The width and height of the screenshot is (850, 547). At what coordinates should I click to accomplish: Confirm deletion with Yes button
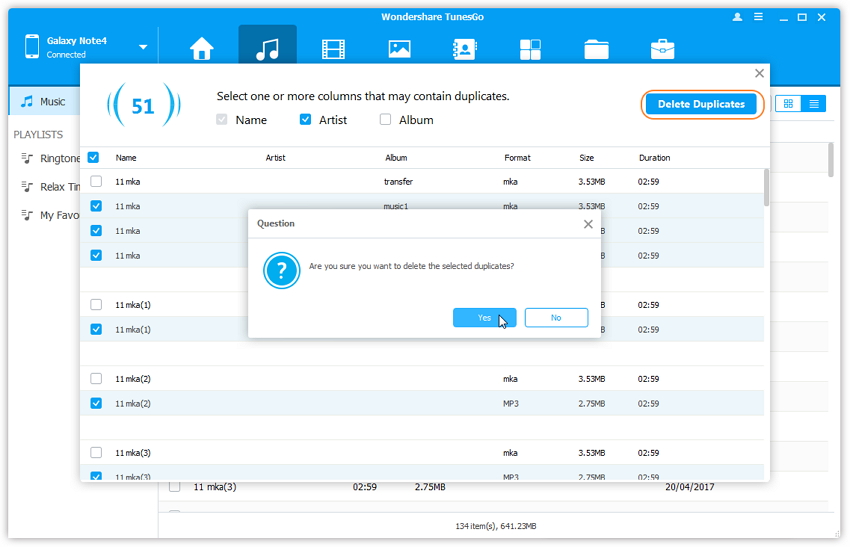pos(484,318)
